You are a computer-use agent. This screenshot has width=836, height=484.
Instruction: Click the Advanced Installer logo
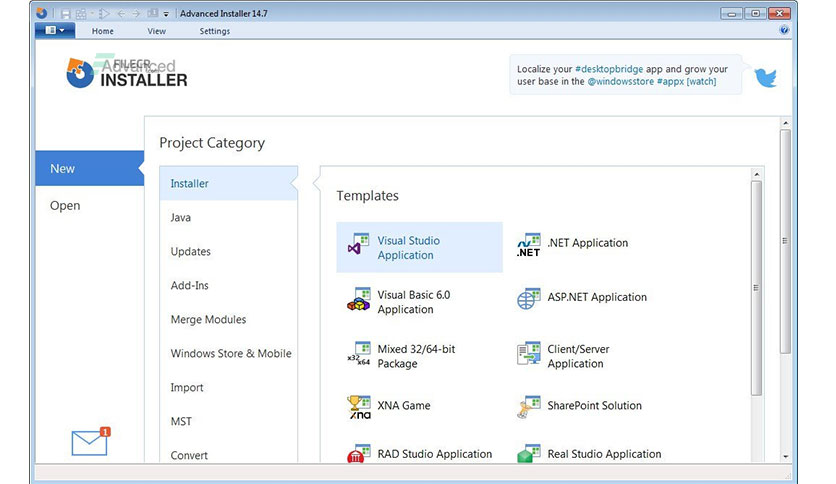(127, 72)
